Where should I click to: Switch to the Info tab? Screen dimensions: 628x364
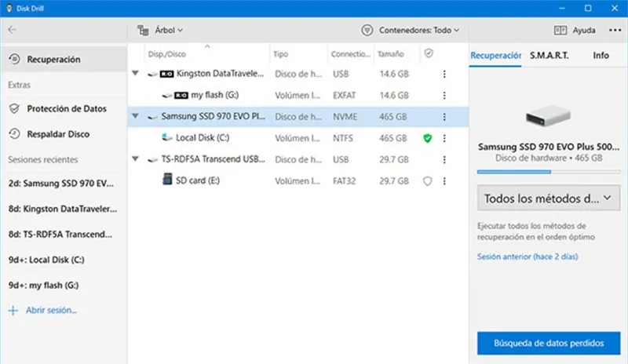[x=601, y=55]
